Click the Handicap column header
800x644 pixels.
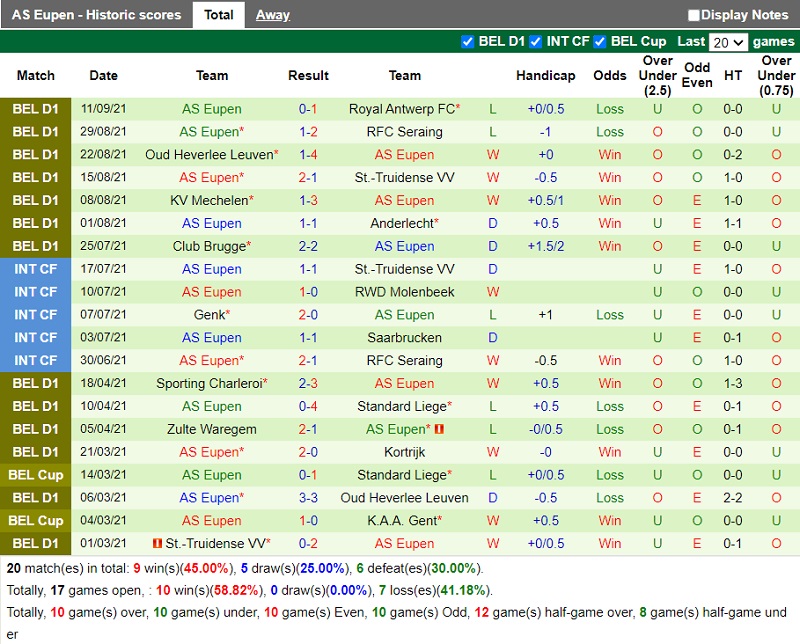pyautogui.click(x=545, y=76)
